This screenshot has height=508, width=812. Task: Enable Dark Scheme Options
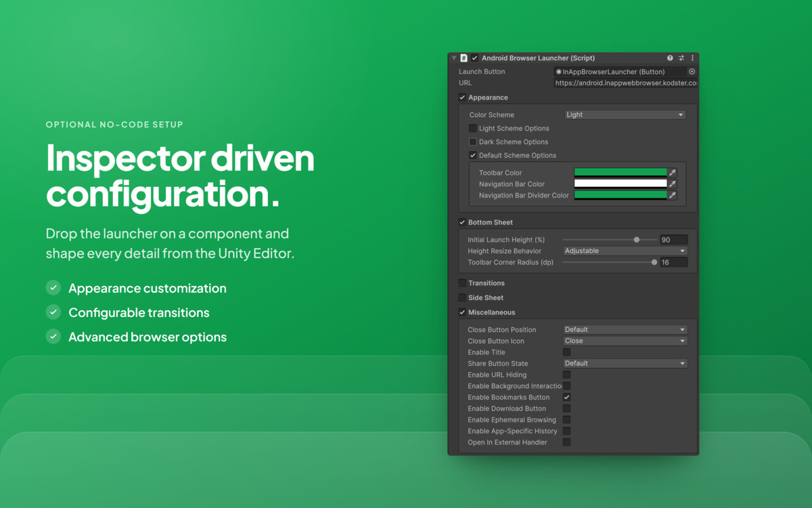click(473, 142)
